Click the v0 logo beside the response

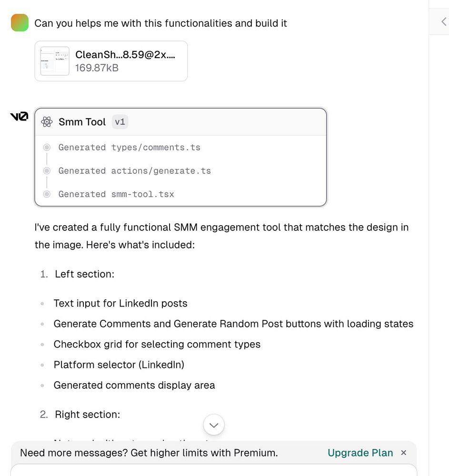(19, 116)
